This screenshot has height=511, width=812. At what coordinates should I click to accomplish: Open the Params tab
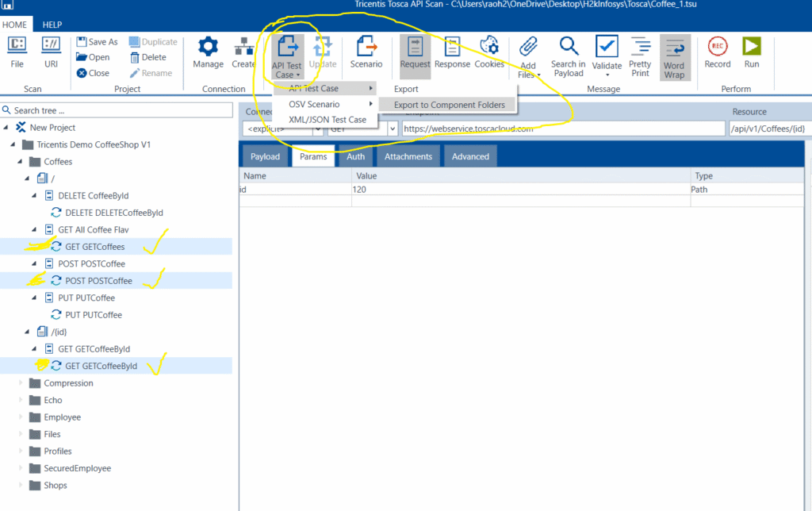pyautogui.click(x=313, y=156)
